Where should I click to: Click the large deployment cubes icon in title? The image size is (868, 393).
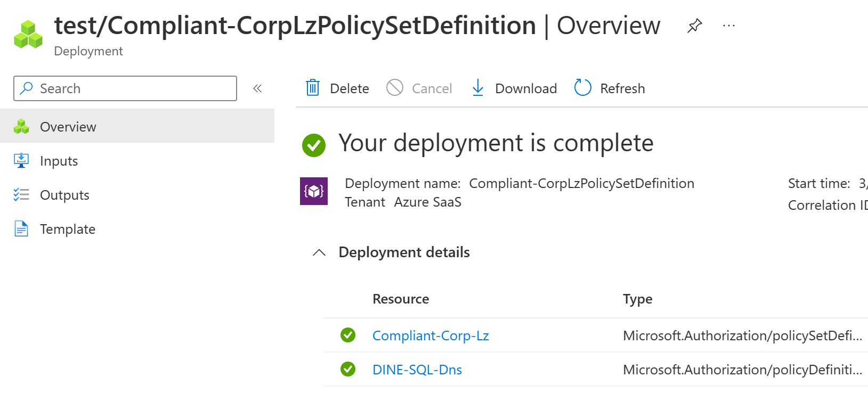click(28, 35)
